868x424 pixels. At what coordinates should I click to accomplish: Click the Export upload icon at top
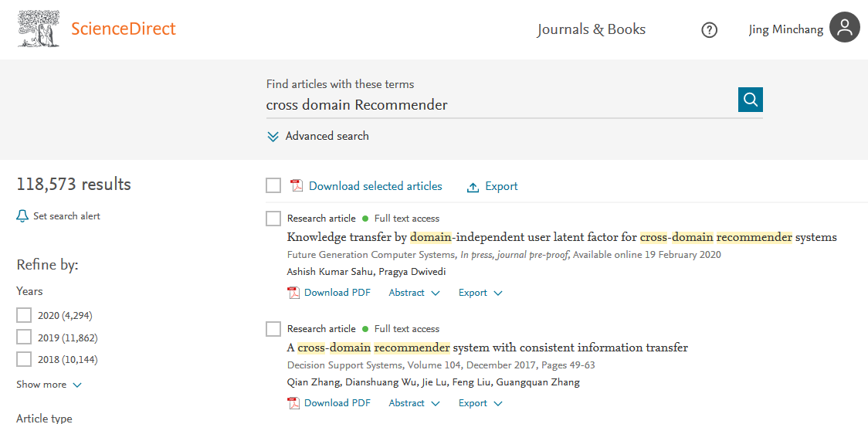[x=473, y=187]
